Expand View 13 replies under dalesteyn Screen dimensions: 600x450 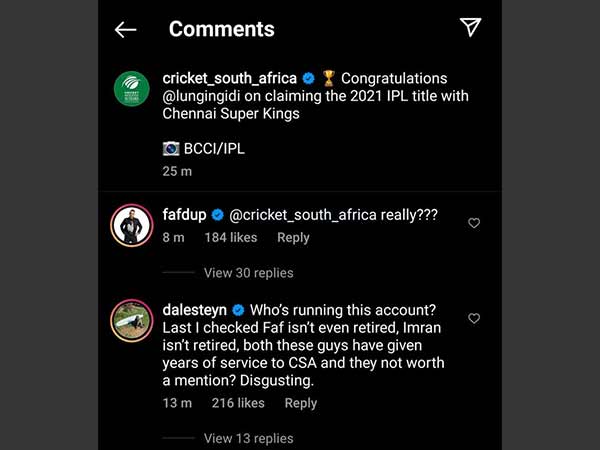pyautogui.click(x=248, y=438)
